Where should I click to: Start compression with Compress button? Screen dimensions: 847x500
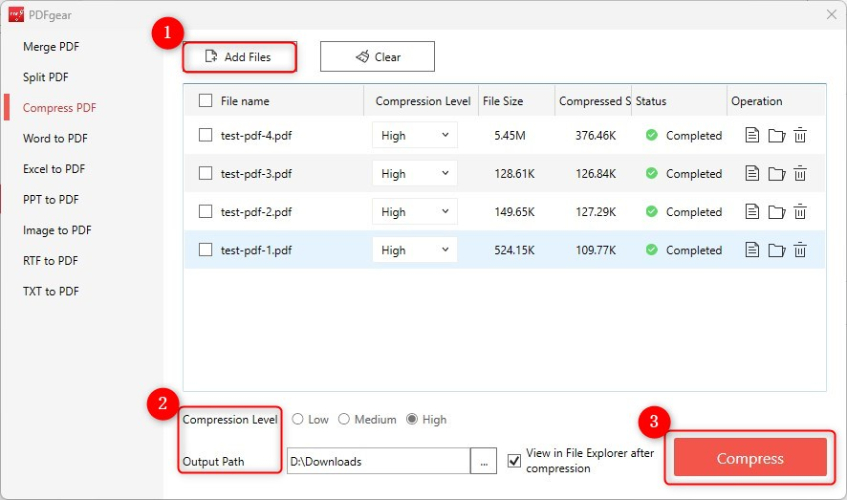coord(750,458)
